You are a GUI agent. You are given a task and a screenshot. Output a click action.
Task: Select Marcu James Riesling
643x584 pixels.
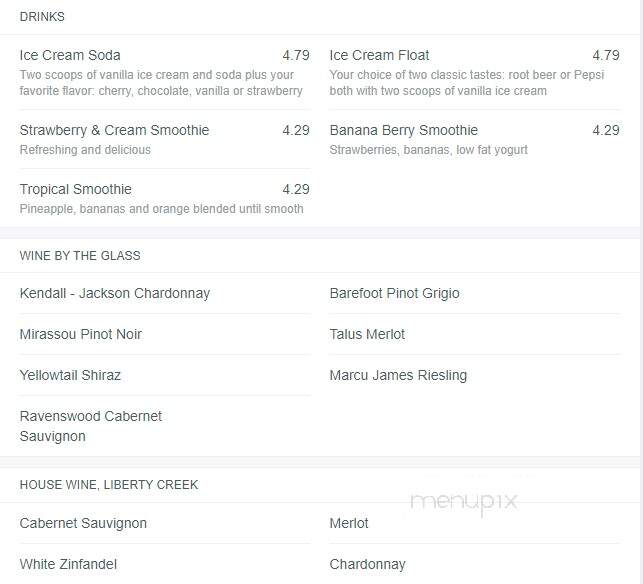pyautogui.click(x=398, y=375)
